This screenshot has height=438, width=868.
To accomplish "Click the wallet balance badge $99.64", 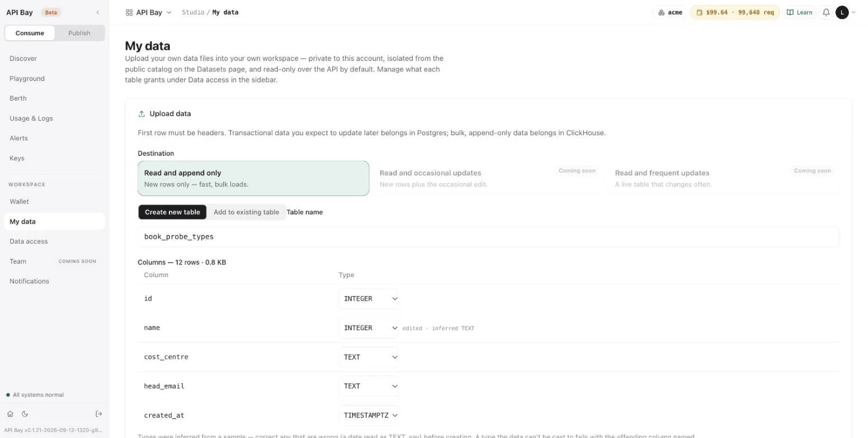I will pos(735,12).
